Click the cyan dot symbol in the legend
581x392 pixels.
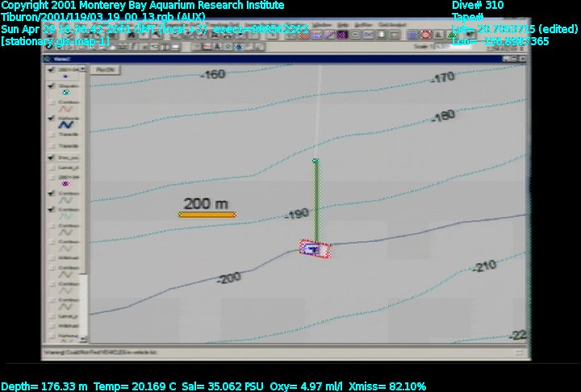coord(66,93)
